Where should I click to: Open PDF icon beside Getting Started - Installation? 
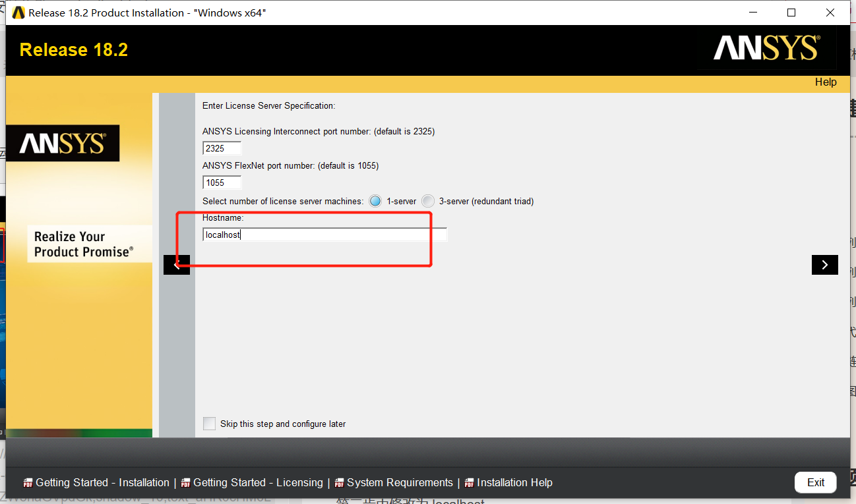pos(28,483)
